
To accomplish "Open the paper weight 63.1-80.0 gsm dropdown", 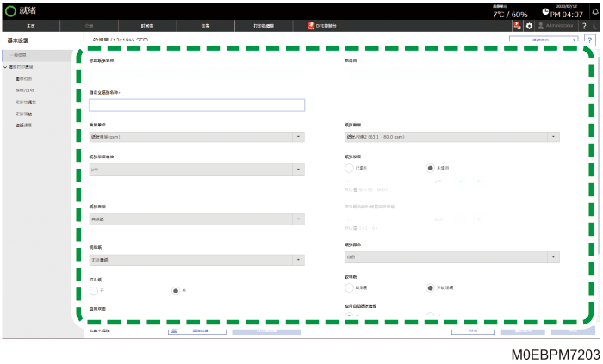I will [452, 137].
